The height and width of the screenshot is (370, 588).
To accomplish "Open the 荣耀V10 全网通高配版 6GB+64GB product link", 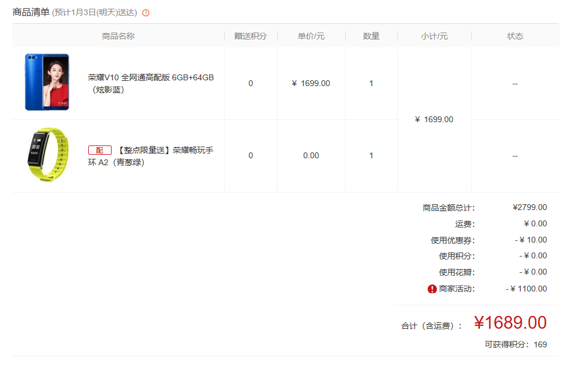I will [150, 83].
